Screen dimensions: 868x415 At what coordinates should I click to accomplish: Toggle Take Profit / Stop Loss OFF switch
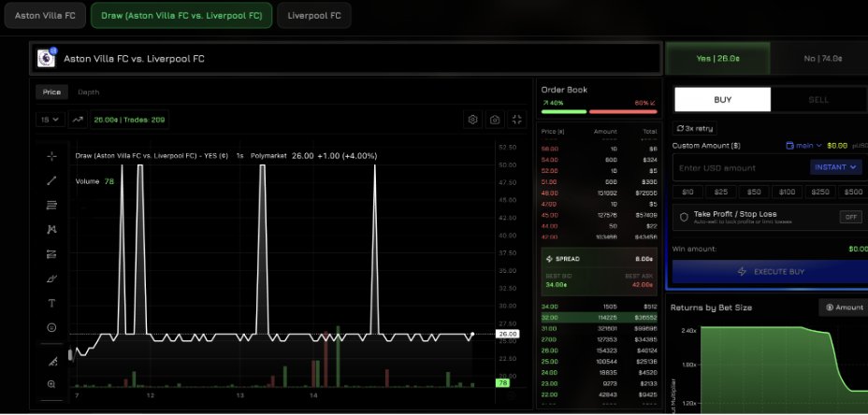tap(851, 217)
